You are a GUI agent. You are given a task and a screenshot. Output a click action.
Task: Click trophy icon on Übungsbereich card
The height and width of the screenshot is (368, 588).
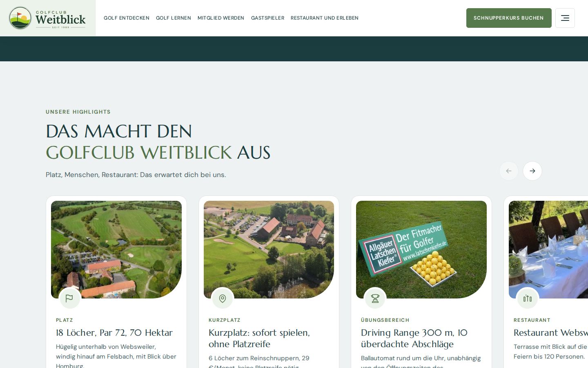[375, 298]
